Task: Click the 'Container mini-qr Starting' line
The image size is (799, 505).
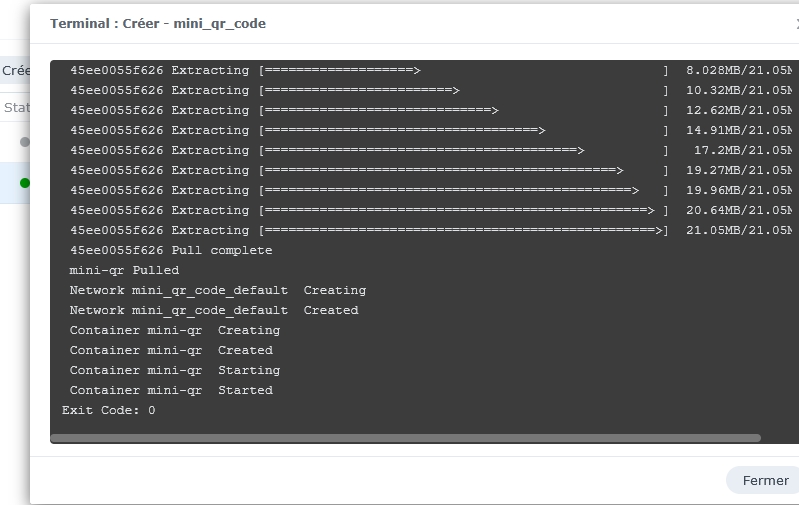Action: pyautogui.click(x=174, y=370)
